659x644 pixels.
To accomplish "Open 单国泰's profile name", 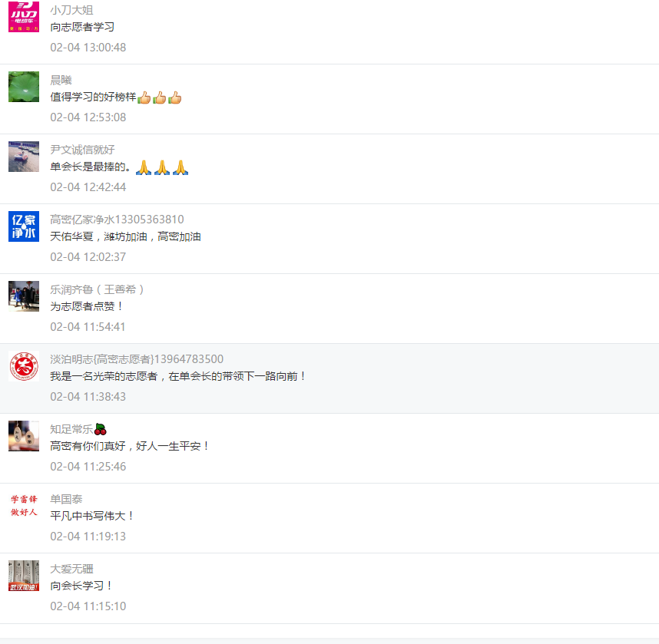I will (x=66, y=499).
